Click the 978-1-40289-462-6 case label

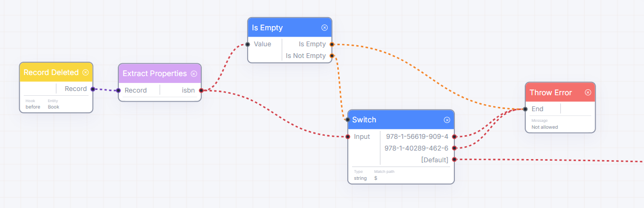click(x=417, y=148)
